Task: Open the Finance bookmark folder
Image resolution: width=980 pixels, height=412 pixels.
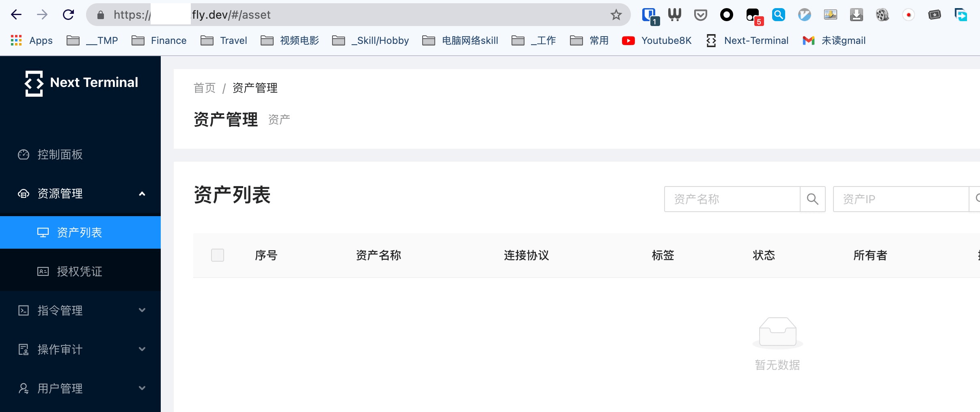Action: click(x=159, y=40)
